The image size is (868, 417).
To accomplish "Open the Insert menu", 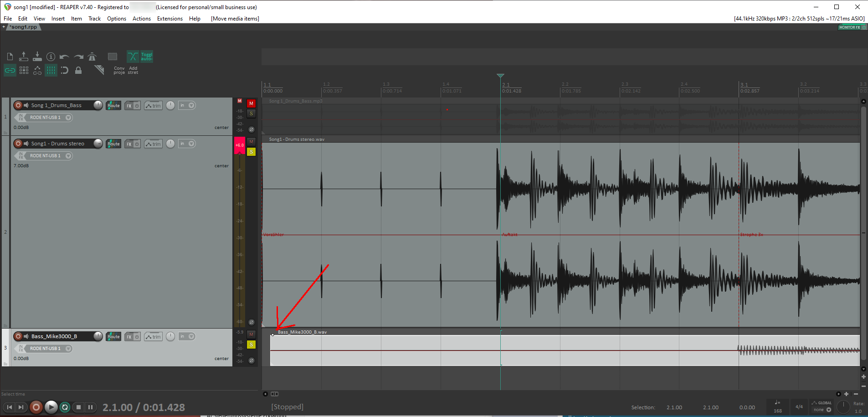I will pyautogui.click(x=58, y=19).
